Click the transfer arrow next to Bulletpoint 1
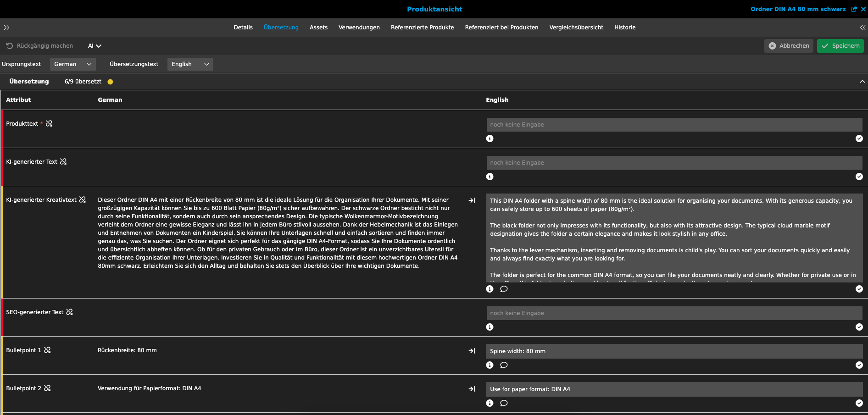 coord(473,351)
